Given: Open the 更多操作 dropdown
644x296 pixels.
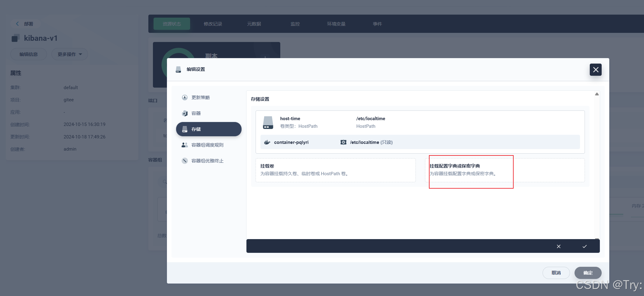Looking at the screenshot, I should click(70, 54).
